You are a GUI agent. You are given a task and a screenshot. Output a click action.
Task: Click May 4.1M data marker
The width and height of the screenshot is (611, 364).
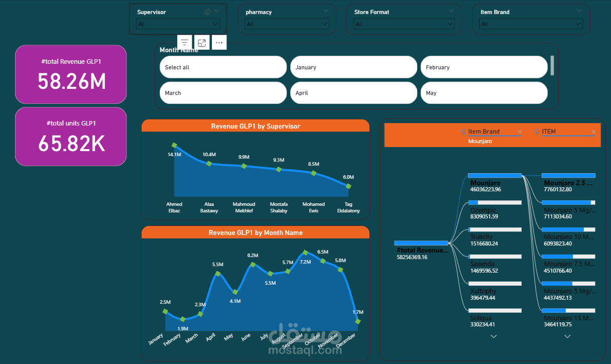[x=235, y=292]
